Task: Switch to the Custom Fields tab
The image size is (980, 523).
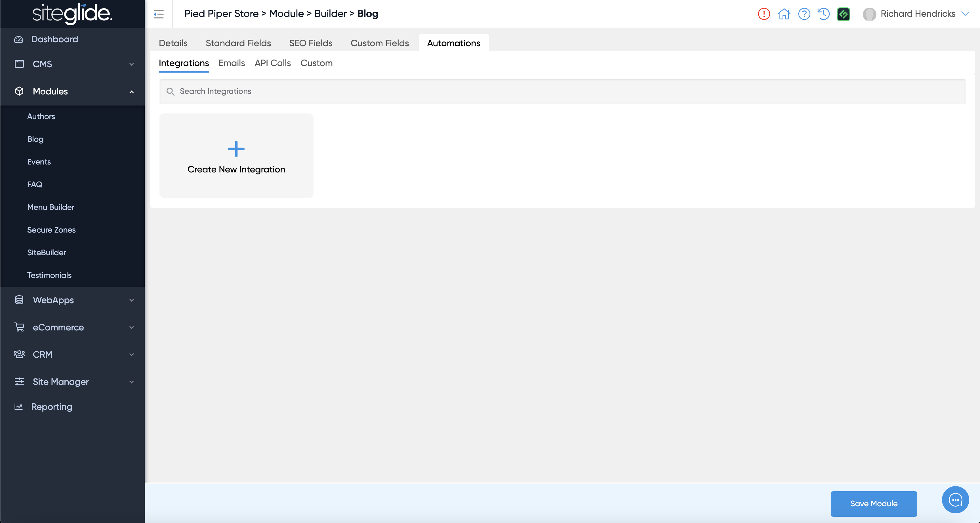Action: 379,43
